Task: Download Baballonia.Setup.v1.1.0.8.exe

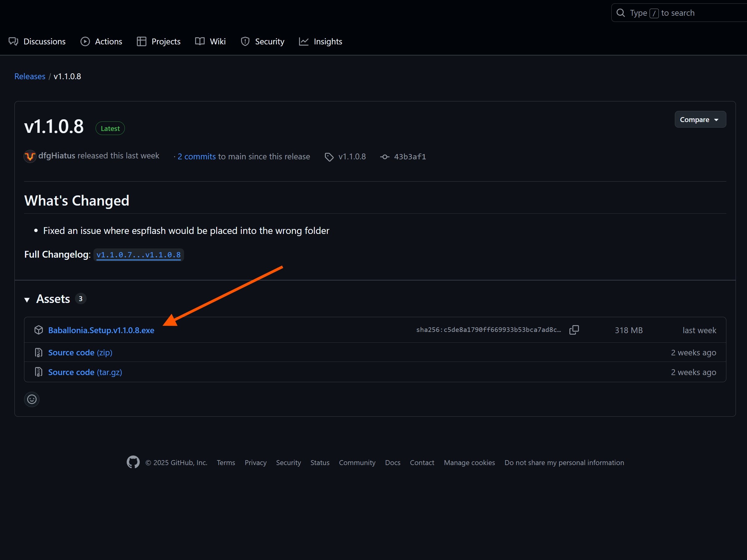Action: (101, 330)
